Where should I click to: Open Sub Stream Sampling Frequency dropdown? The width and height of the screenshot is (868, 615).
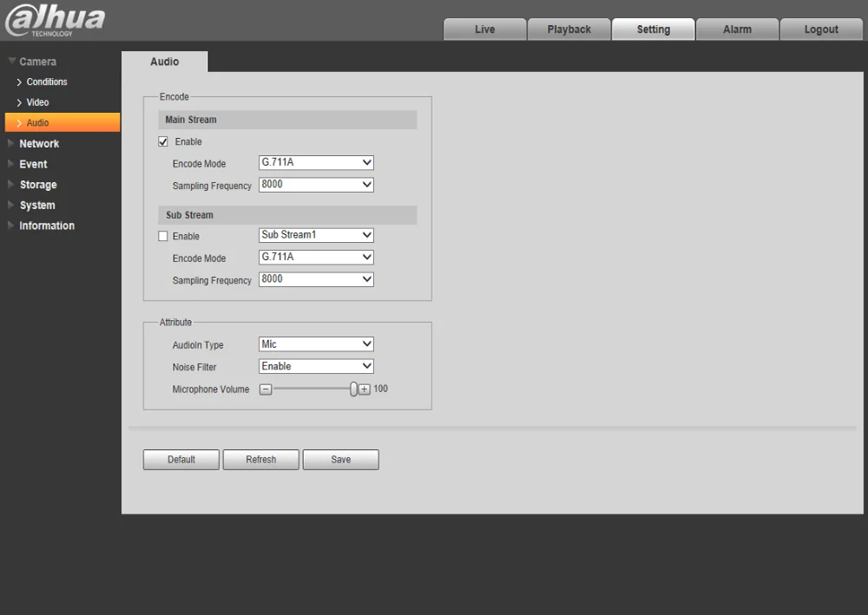click(316, 279)
